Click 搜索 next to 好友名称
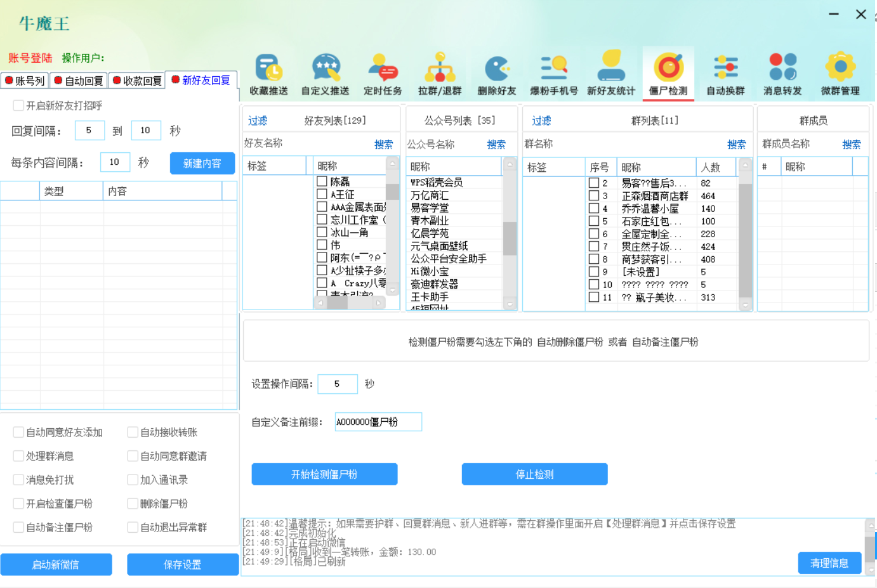 click(383, 145)
